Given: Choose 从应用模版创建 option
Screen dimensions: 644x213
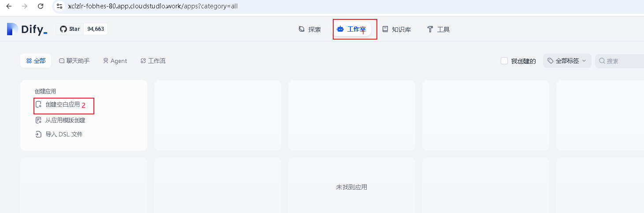Looking at the screenshot, I should [65, 120].
